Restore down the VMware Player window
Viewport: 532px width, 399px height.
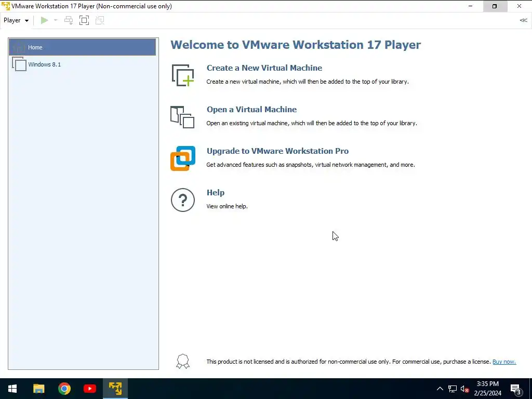495,6
